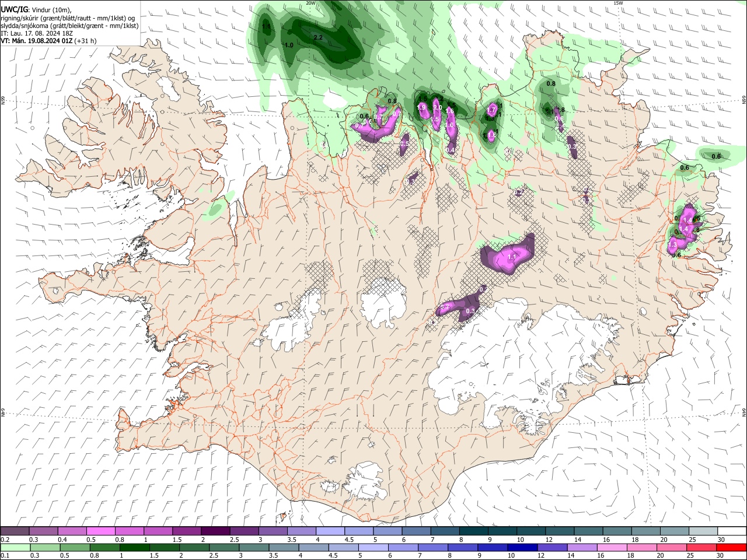747x560 pixels.
Task: Pick the palest mint green 0.1 legend swatch
Action: tap(16, 547)
